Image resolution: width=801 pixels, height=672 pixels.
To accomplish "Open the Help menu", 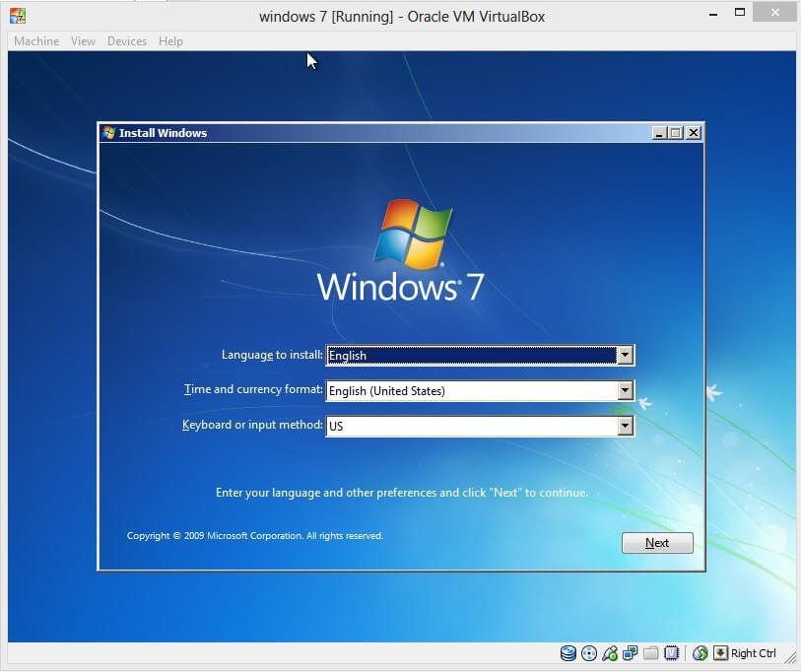I will point(170,40).
